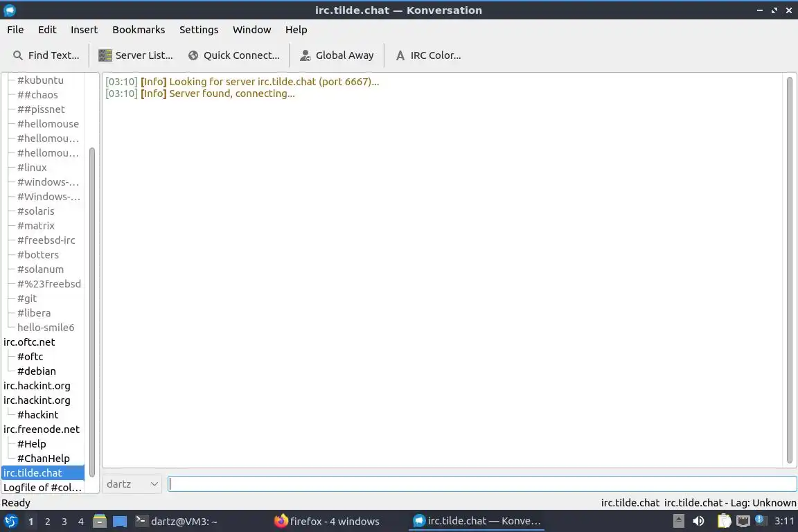Click the chat view vertical scrollbar

[x=790, y=270]
